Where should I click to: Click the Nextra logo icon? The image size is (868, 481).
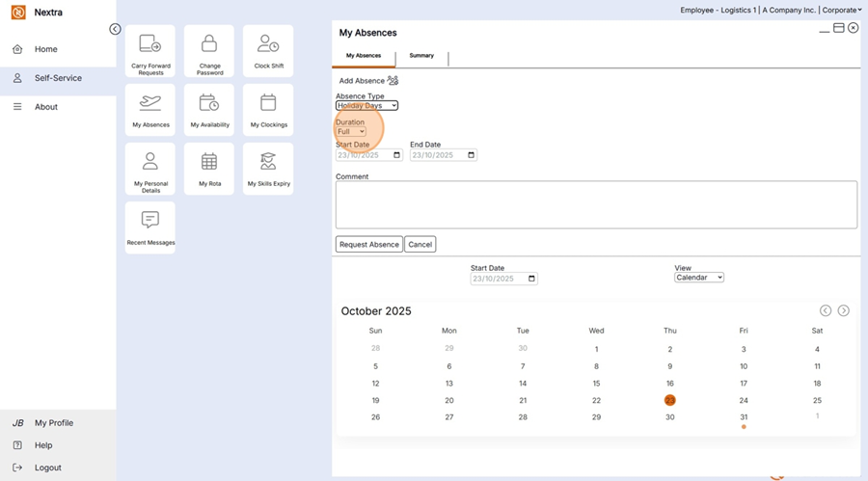(x=18, y=13)
